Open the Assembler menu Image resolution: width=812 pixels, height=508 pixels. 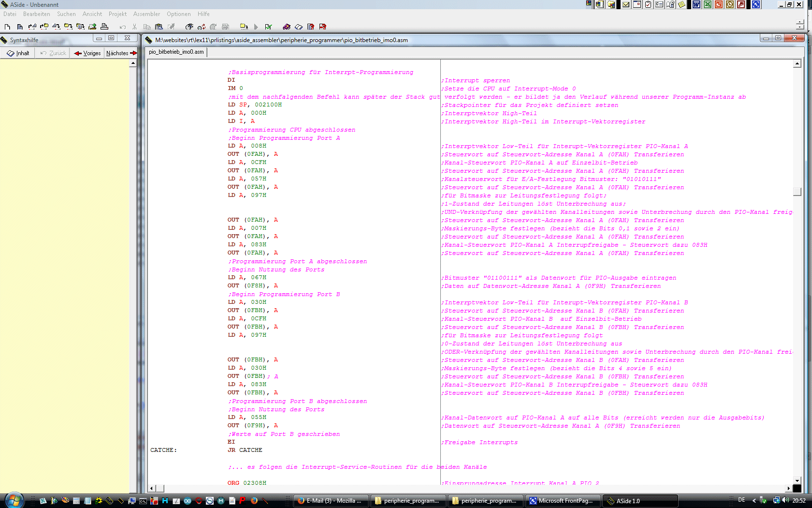coord(146,14)
